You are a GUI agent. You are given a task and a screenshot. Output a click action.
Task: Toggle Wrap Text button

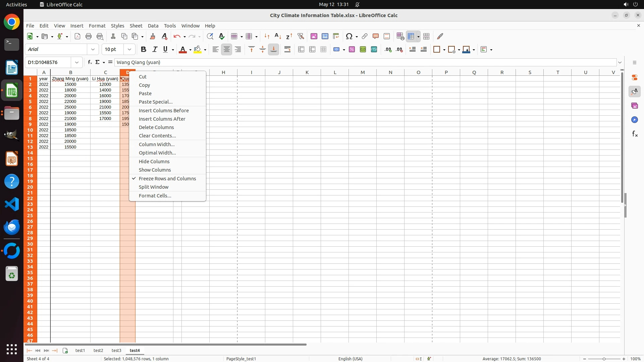click(x=287, y=50)
